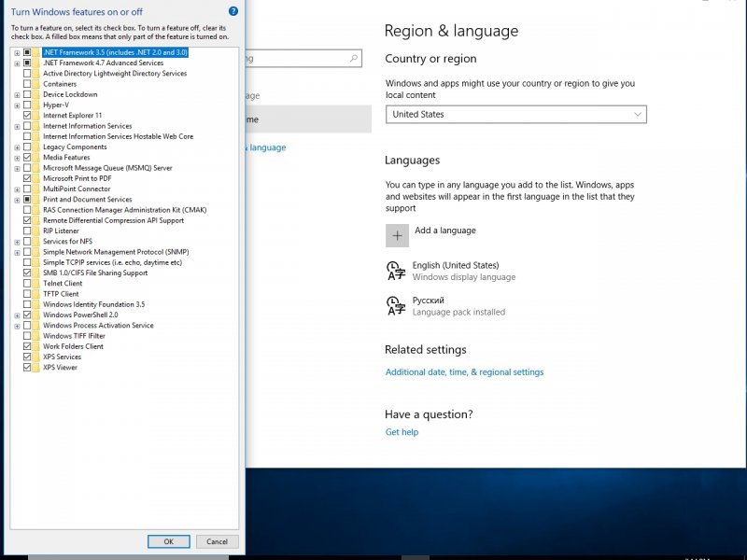This screenshot has width=747, height=560.
Task: Select the Region & language sidebar item
Action: click(266, 147)
